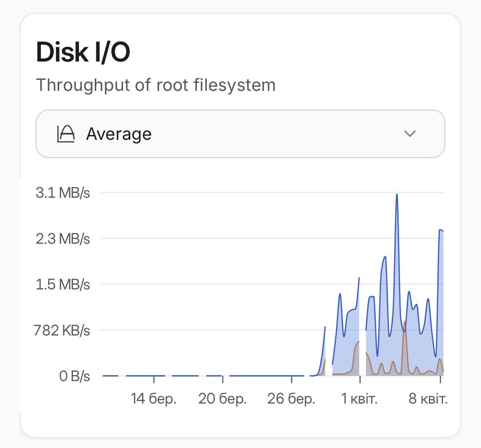The width and height of the screenshot is (481, 448).
Task: Click the 20 бер. date tick label
Action: point(222,398)
